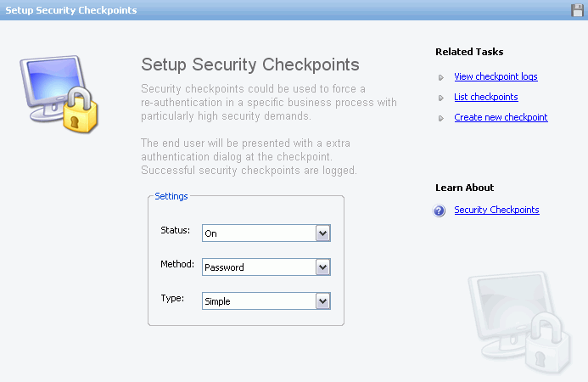
Task: Follow the Create new checkpoint link
Action: (x=501, y=117)
